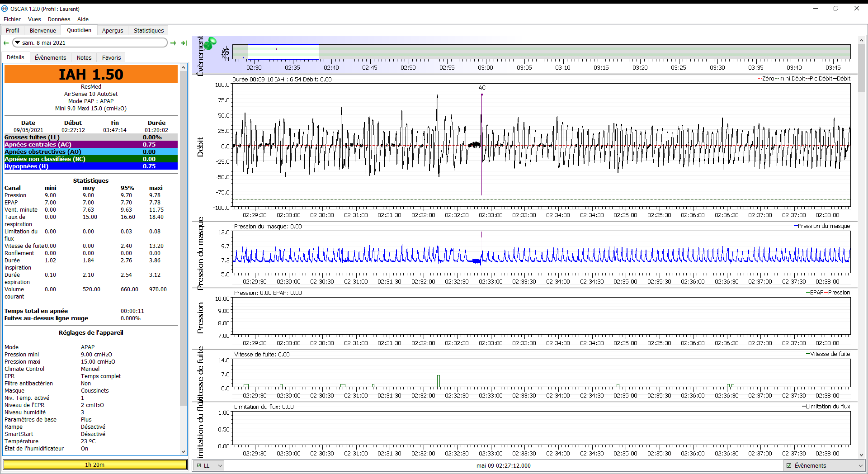Switch to the Aperçus tab
The width and height of the screenshot is (868, 474).
pos(113,30)
